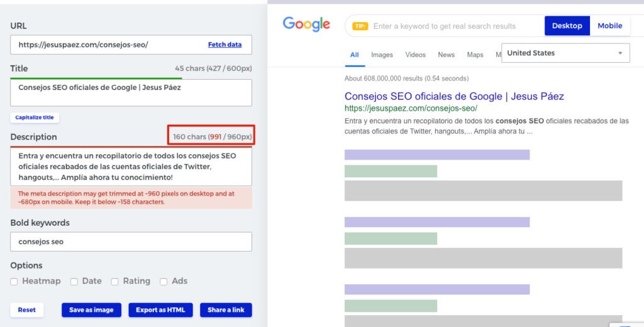Switch to the Images search tab
This screenshot has height=327, width=644.
(x=382, y=55)
